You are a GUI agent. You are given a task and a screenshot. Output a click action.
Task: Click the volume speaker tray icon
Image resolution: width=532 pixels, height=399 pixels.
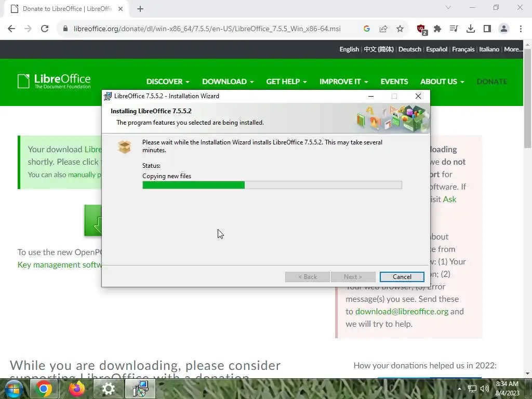click(485, 389)
